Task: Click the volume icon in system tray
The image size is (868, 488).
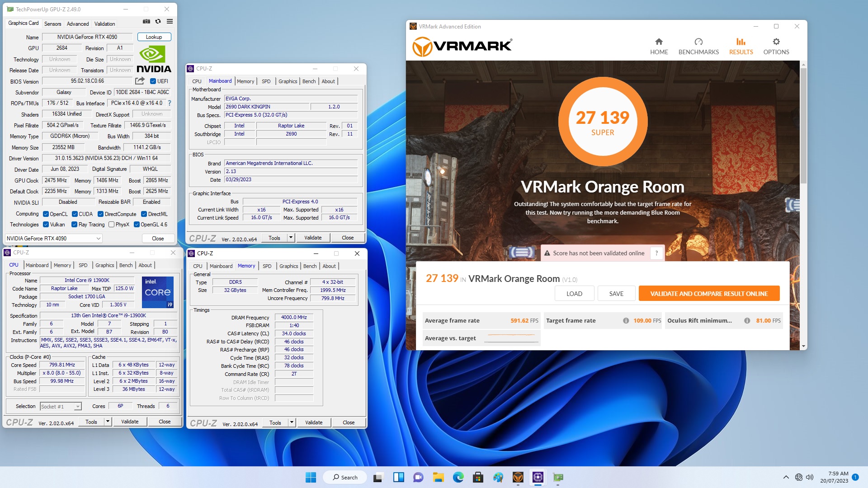Action: [x=809, y=477]
